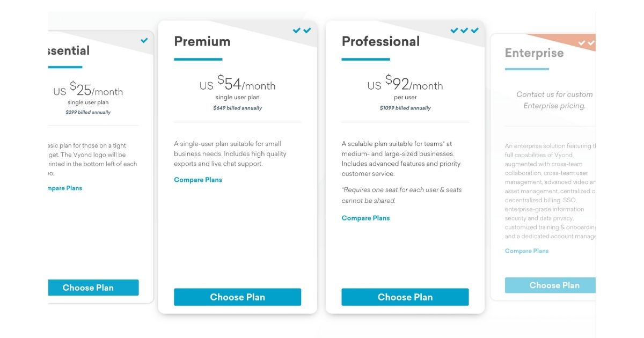
Task: Follow Compare Plans link in Professional card
Action: click(365, 218)
